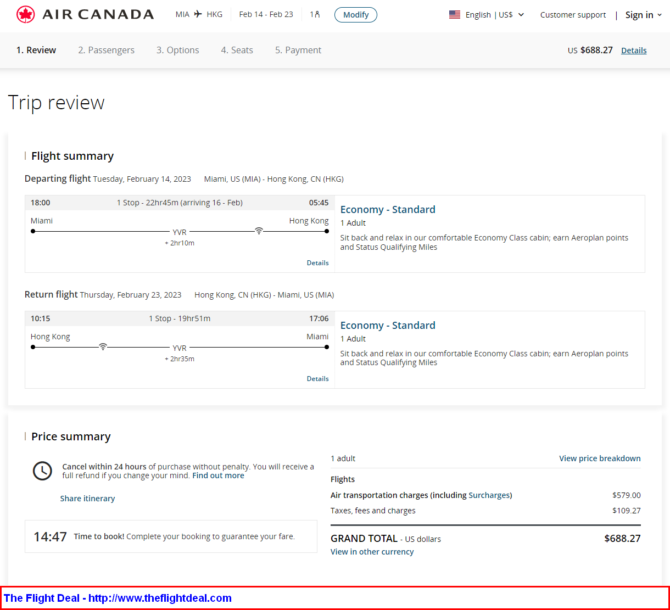This screenshot has width=670, height=610.
Task: Click View price breakdown
Action: pos(599,458)
